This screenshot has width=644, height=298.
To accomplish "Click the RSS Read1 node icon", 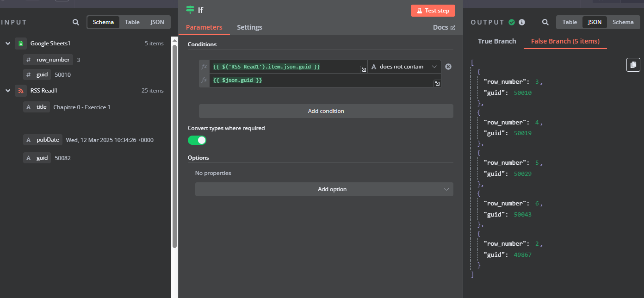I will pyautogui.click(x=21, y=91).
